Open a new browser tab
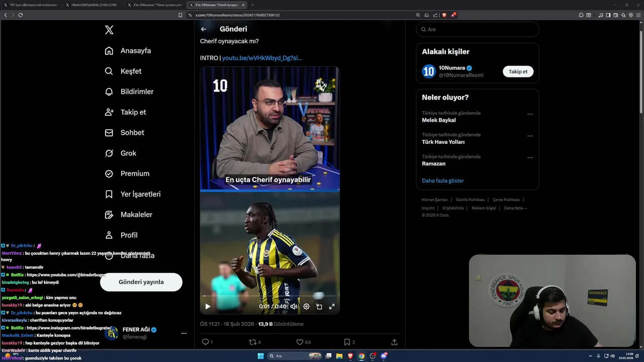644x362 pixels. 253,5
